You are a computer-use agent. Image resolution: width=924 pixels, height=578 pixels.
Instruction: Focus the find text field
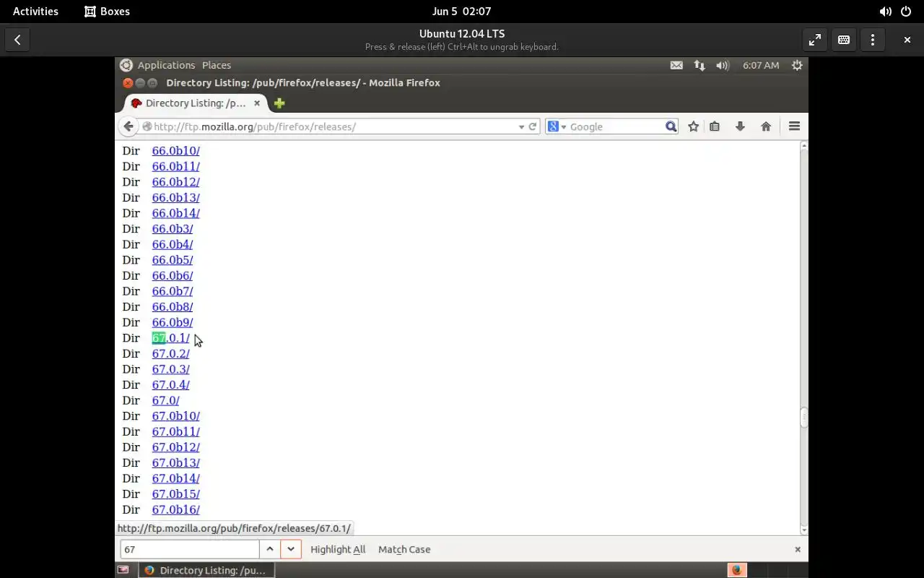(x=190, y=549)
